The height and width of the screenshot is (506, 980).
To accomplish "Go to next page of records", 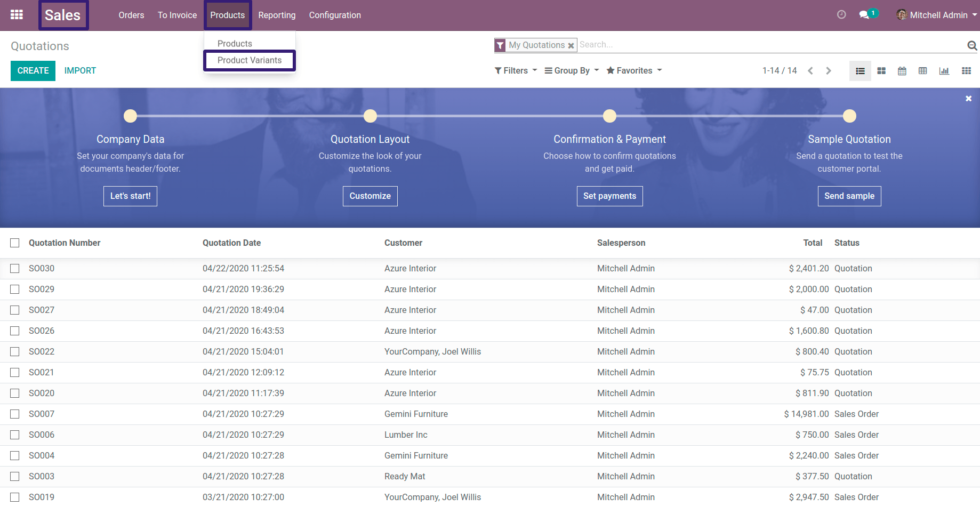I will coord(829,70).
